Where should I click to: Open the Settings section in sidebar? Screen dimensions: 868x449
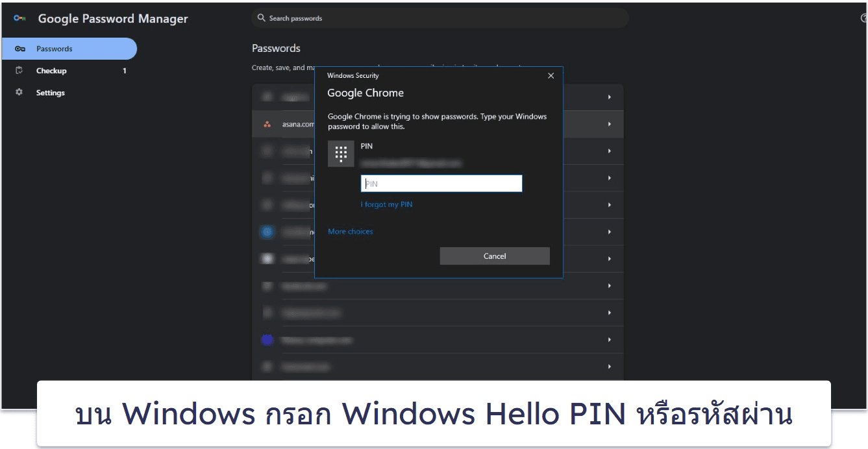point(69,93)
